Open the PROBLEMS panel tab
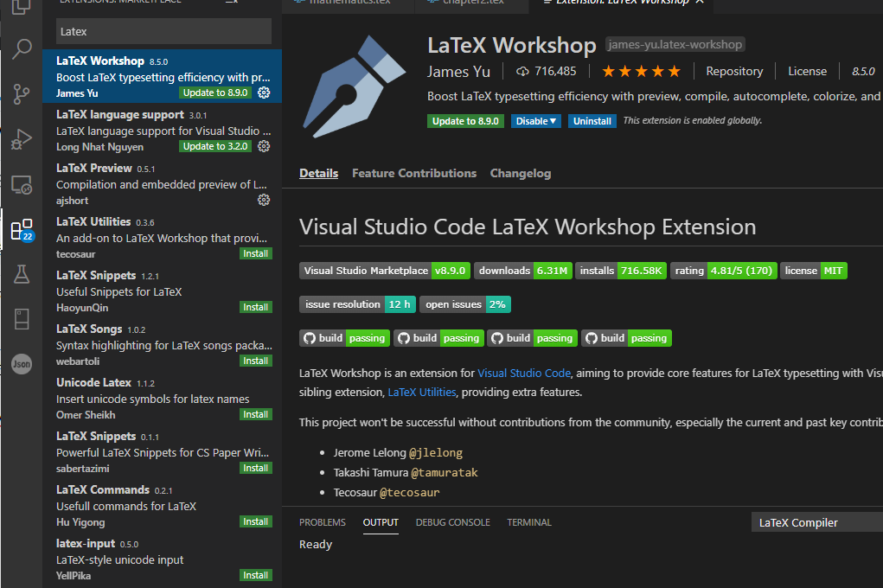The image size is (883, 588). [322, 522]
